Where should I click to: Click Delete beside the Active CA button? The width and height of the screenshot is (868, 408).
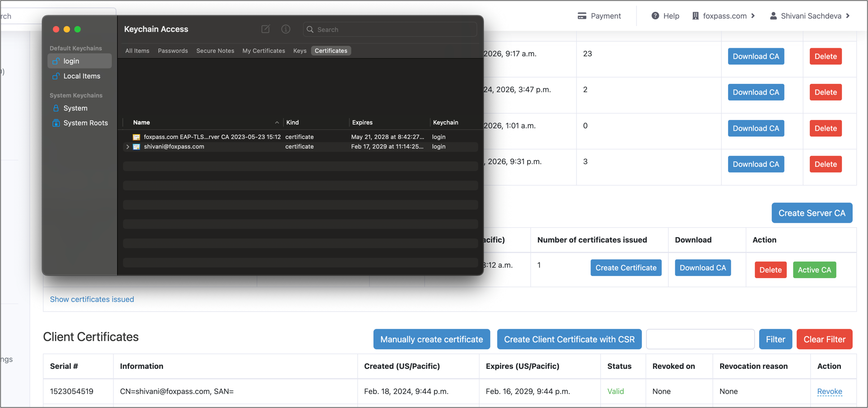(770, 270)
